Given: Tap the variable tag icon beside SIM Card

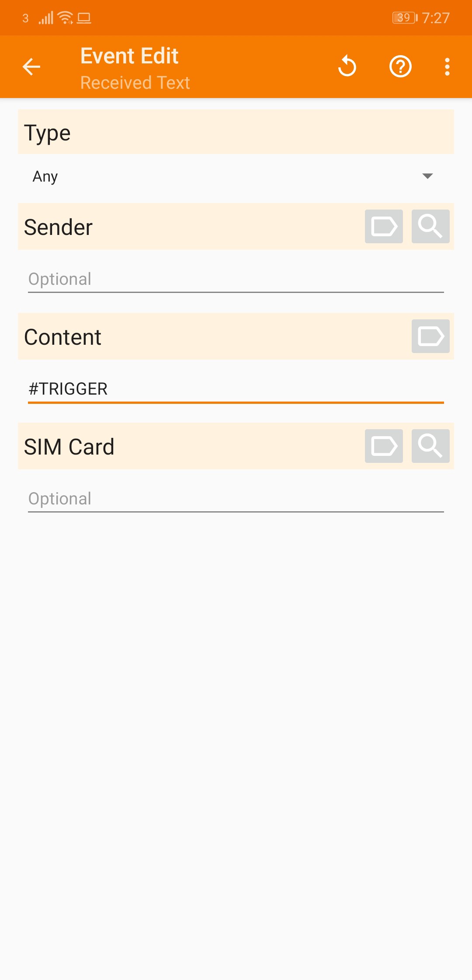Looking at the screenshot, I should coord(384,446).
